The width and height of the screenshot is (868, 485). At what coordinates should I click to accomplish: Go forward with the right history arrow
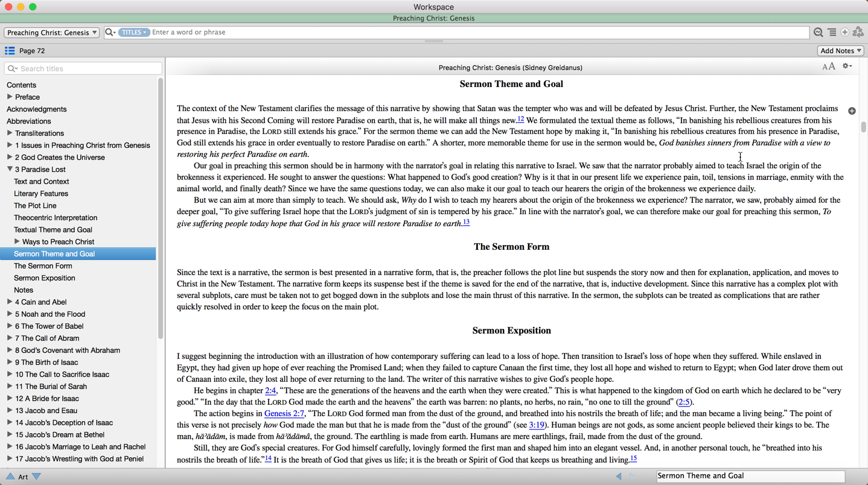(x=632, y=477)
